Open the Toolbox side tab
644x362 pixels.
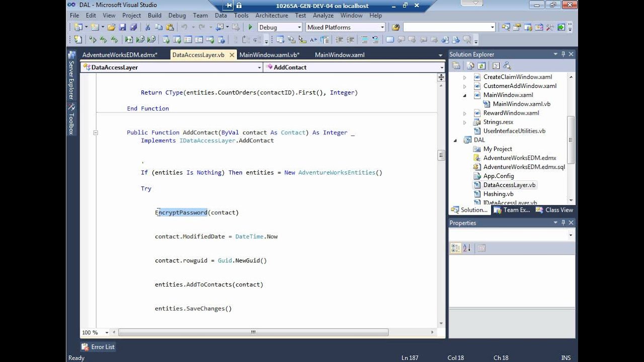tap(71, 119)
